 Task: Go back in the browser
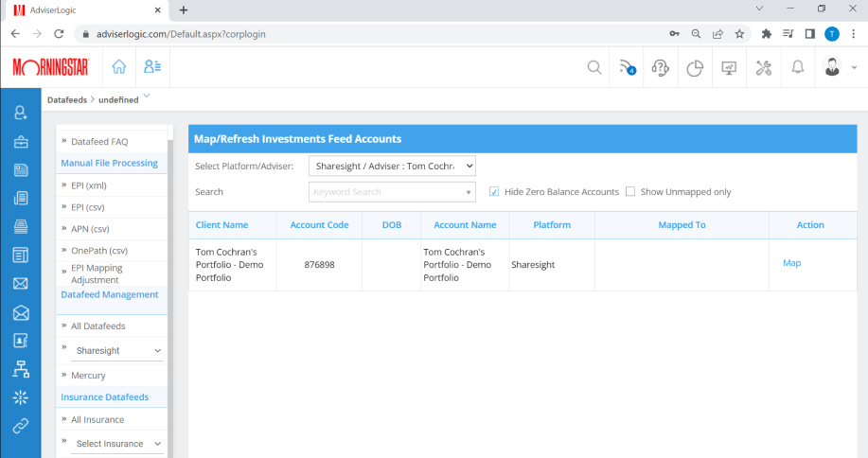(x=15, y=34)
